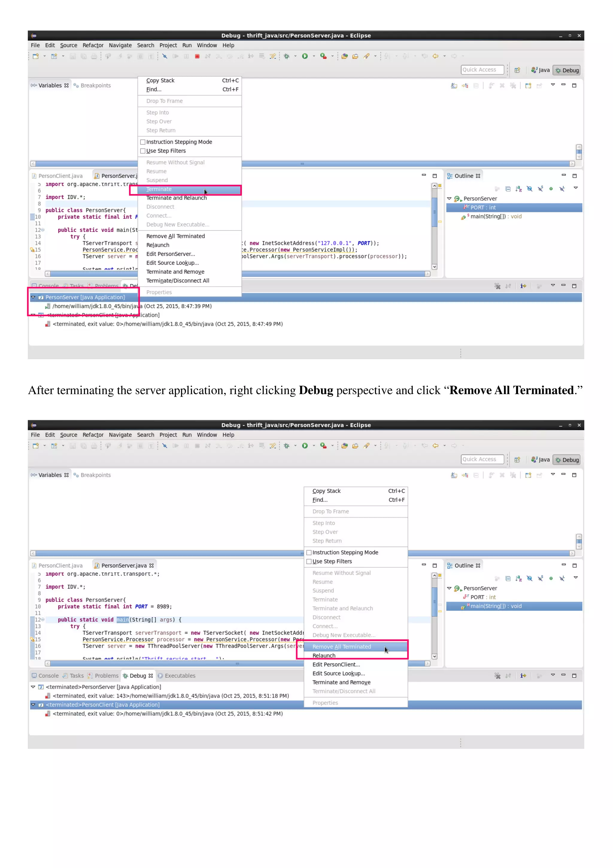The image size is (613, 868).
Task: Click the Open Type icon in upper Eclipse toolbar
Action: click(x=345, y=56)
